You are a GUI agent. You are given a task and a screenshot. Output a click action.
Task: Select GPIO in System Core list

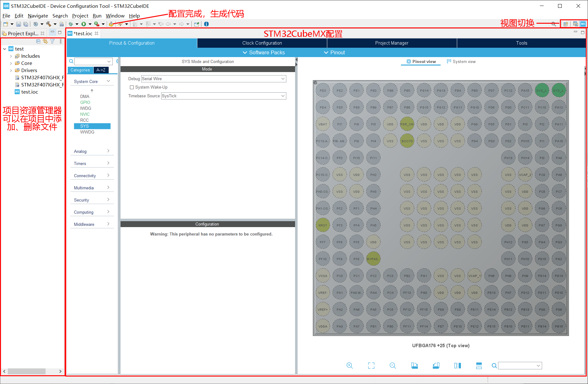coord(85,102)
